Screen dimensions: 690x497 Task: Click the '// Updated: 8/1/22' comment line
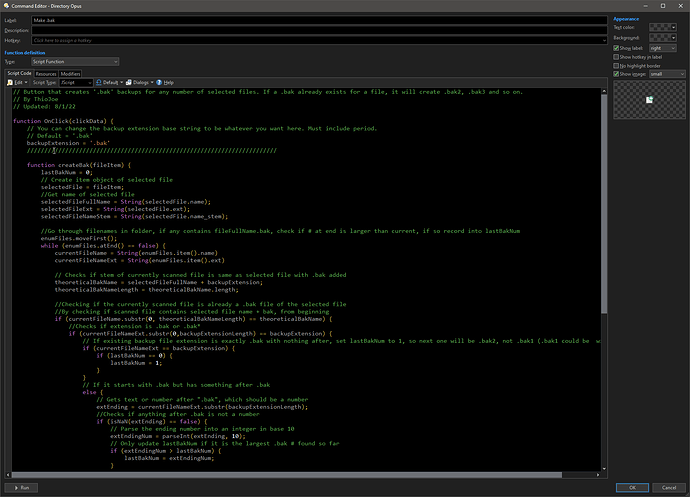pos(44,107)
